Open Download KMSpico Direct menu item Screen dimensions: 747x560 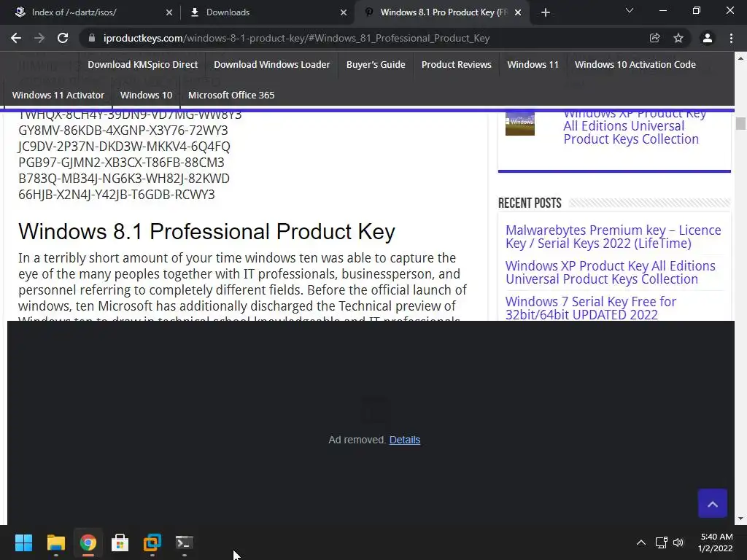point(142,64)
